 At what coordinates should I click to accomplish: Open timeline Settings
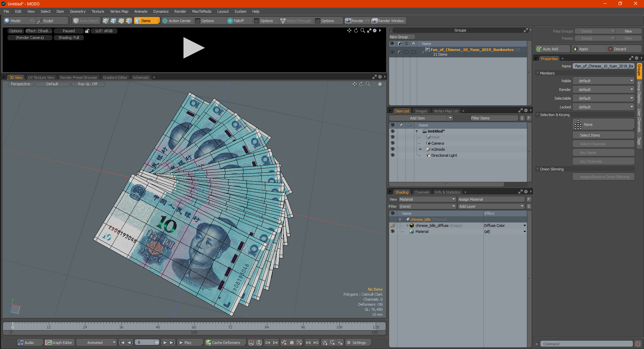358,343
